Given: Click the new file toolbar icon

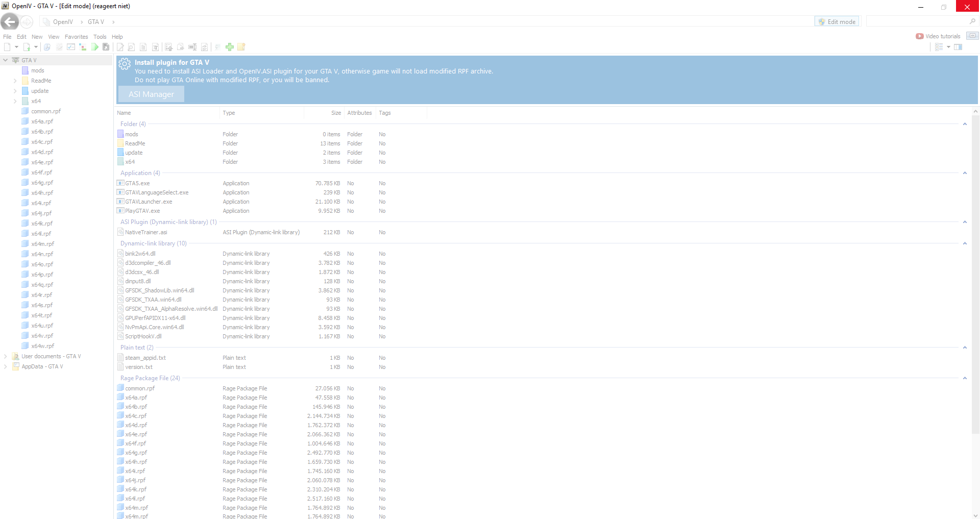Looking at the screenshot, I should pyautogui.click(x=8, y=47).
